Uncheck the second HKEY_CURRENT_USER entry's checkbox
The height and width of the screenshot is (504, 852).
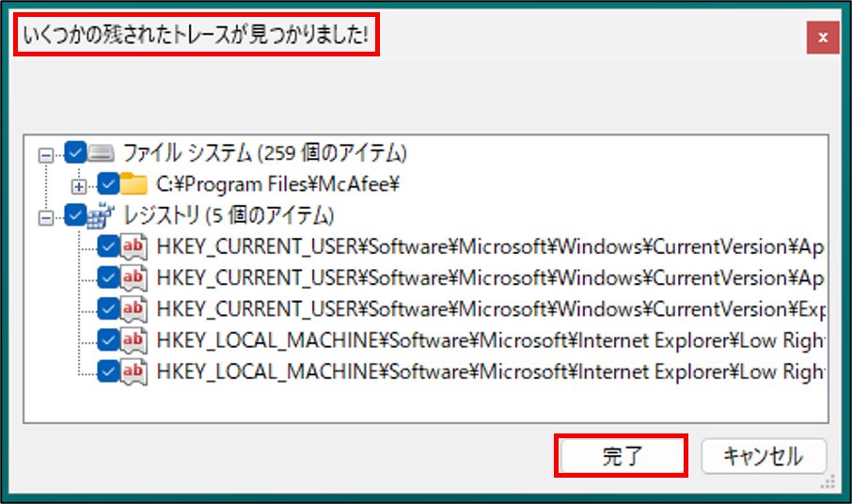108,277
